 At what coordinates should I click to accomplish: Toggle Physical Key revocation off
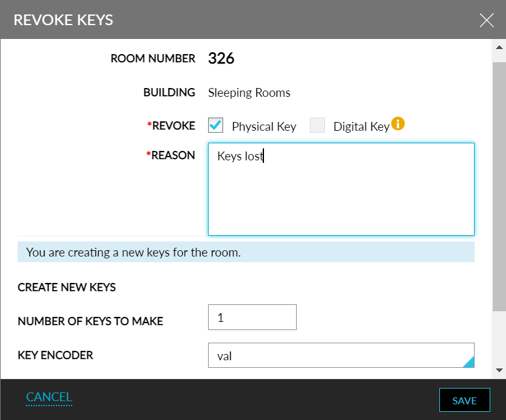pos(216,125)
